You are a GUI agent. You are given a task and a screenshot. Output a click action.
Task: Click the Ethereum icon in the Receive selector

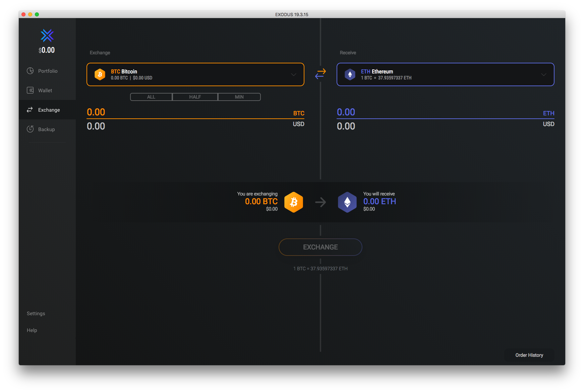[x=350, y=74]
